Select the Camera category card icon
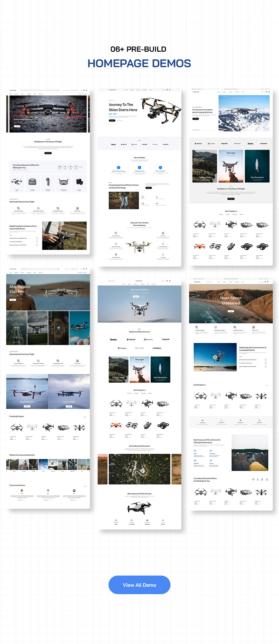The image size is (279, 644). (x=79, y=181)
